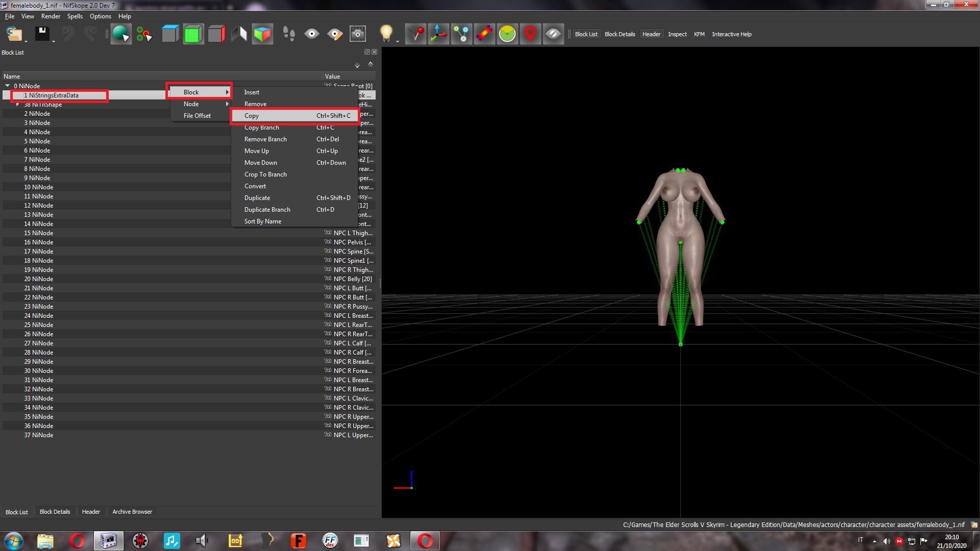Viewport: 980px width, 551px height.
Task: Click the expand-all double chevron up
Action: tap(371, 64)
